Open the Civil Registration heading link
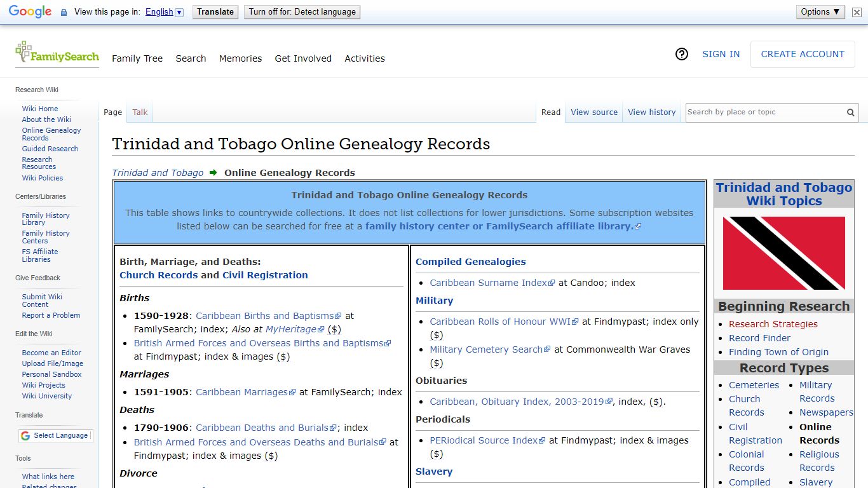 [265, 275]
